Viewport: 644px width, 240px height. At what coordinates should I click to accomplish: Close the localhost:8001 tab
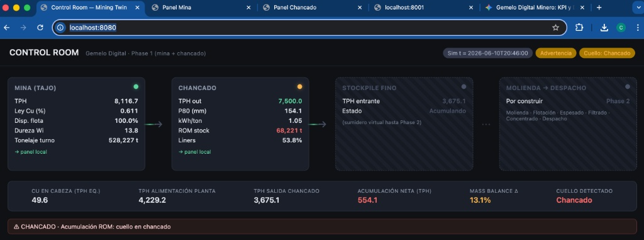pyautogui.click(x=471, y=8)
